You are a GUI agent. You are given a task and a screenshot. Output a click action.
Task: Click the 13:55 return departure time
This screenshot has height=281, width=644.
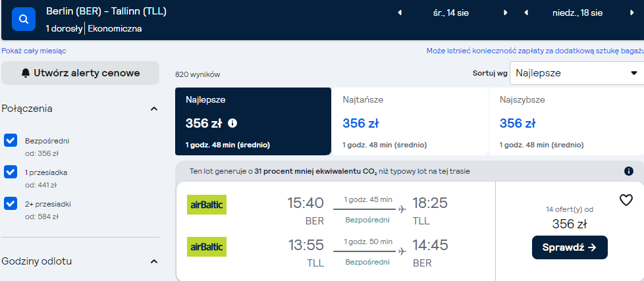pos(306,245)
